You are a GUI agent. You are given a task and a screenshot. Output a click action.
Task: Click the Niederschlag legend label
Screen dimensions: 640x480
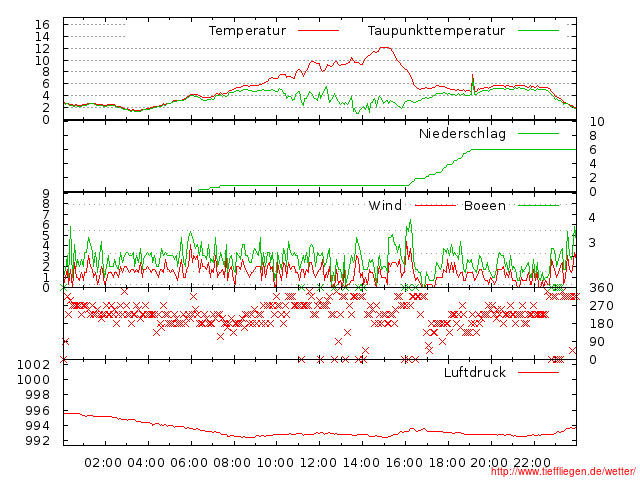(462, 134)
